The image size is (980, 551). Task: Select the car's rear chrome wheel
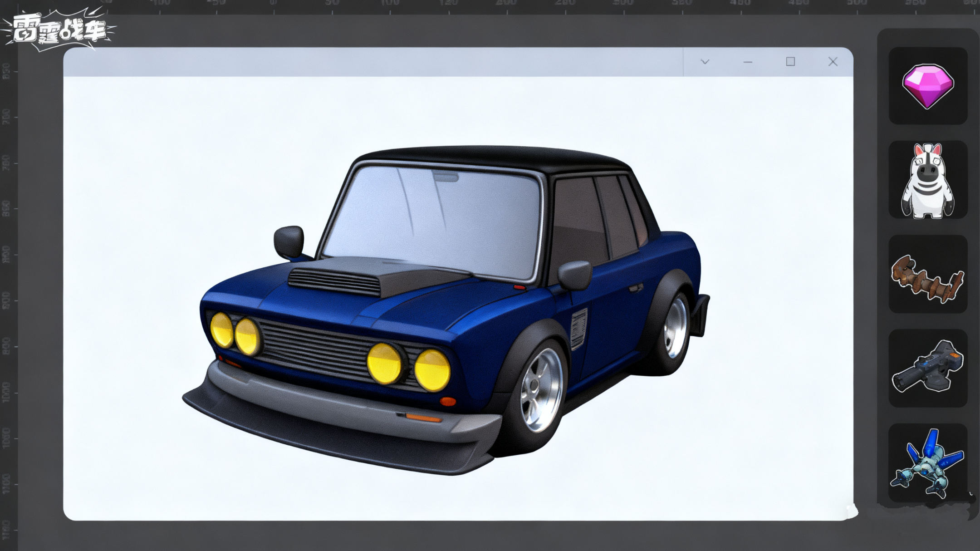coord(676,325)
